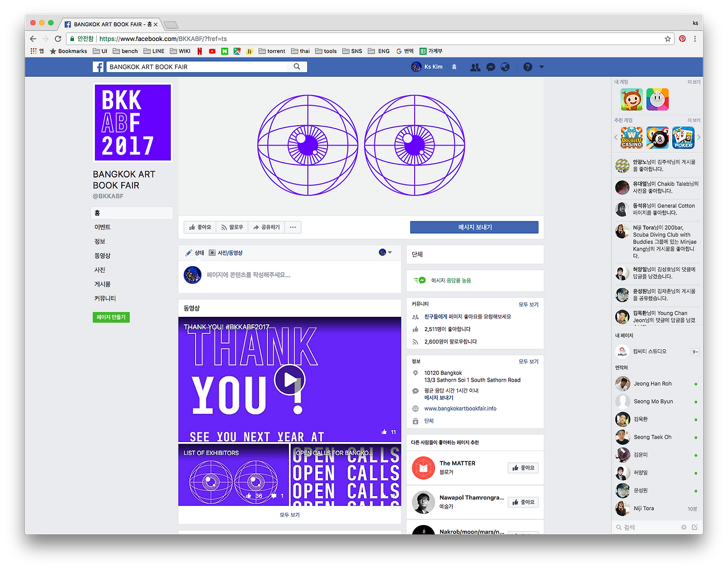Image resolution: width=728 pixels, height=570 pixels.
Task: Click 모두 보기 under the videos section
Action: (289, 515)
